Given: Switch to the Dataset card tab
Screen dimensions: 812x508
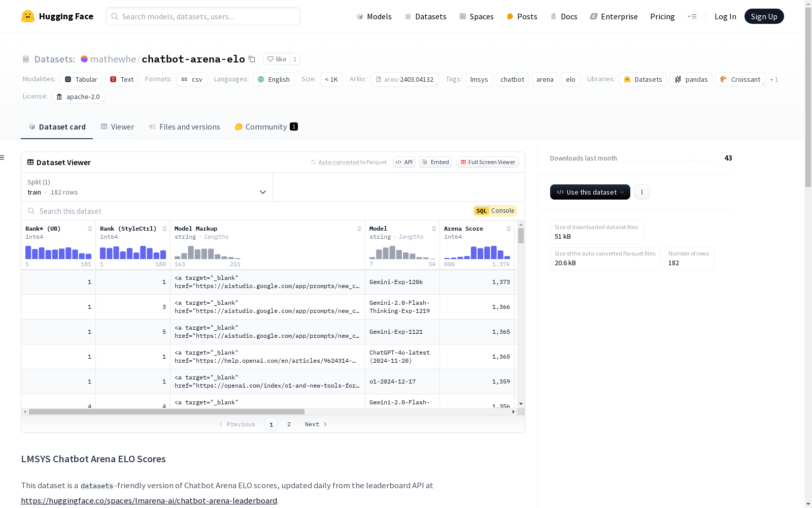Looking at the screenshot, I should click(x=57, y=127).
